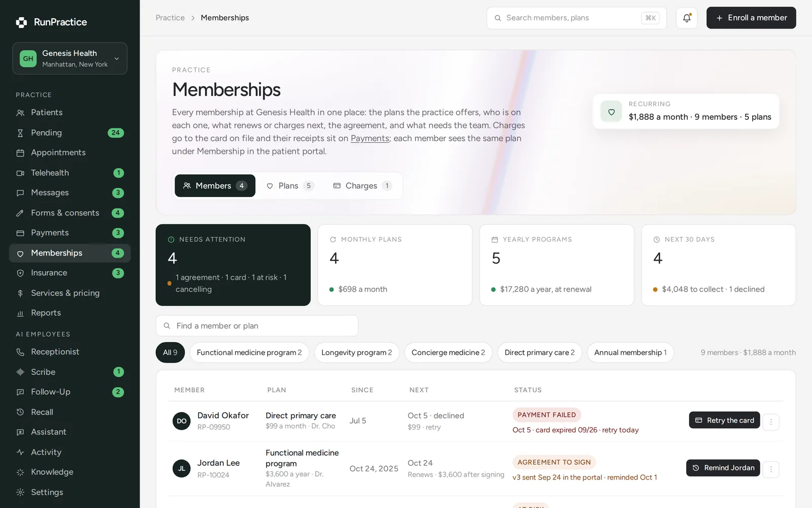Select the Next 30 Days card
Image resolution: width=812 pixels, height=508 pixels.
719,265
